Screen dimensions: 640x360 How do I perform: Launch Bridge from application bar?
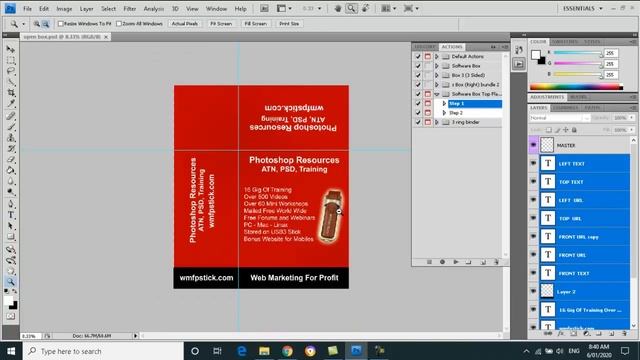click(264, 8)
